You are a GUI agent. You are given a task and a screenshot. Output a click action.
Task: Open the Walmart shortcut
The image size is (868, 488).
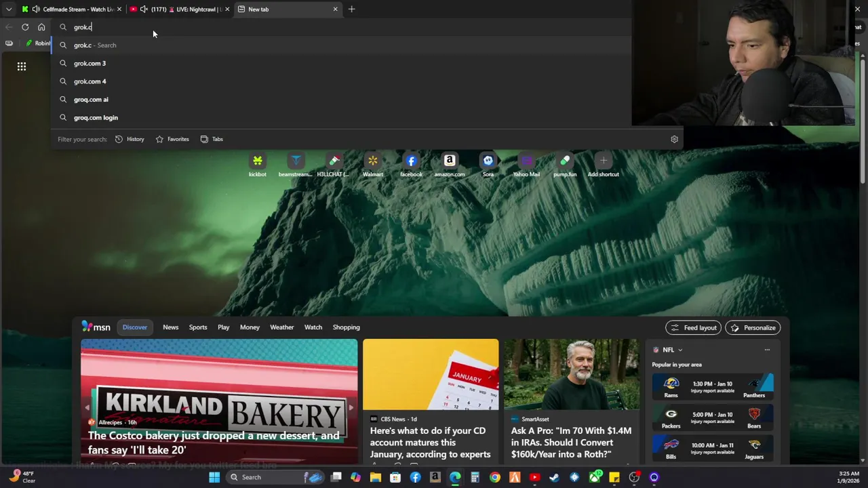coord(373,165)
